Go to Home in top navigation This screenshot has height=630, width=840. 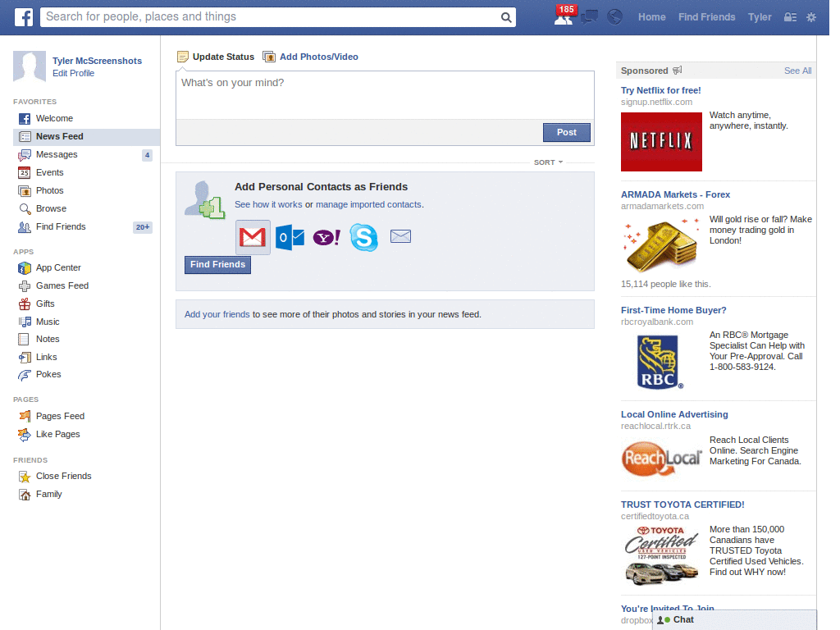tap(651, 17)
